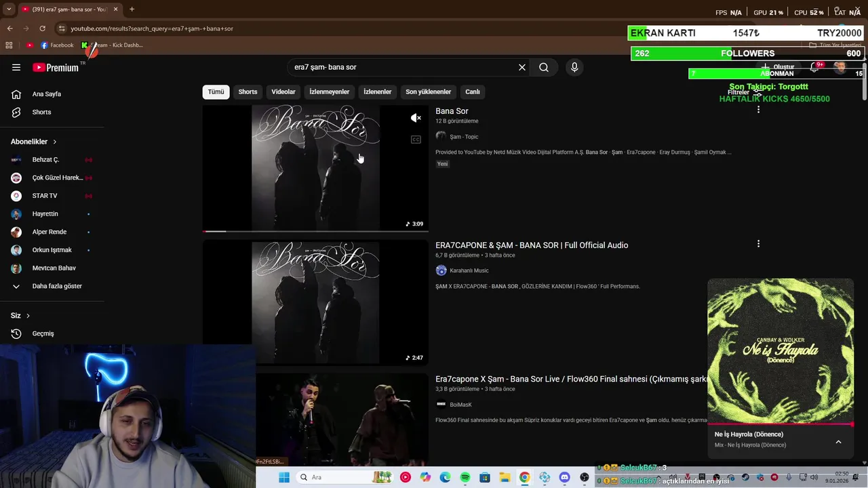
Task: Select the Videolar filter chip
Action: pos(283,91)
